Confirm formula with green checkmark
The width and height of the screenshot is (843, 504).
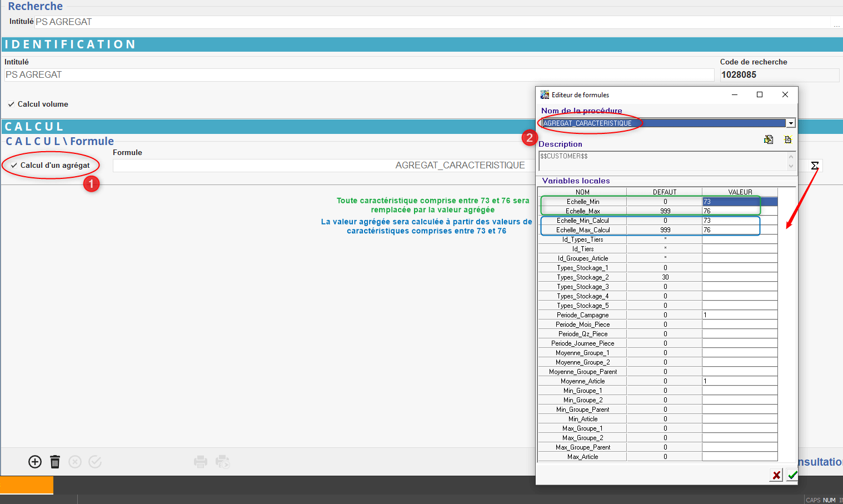[x=792, y=475]
